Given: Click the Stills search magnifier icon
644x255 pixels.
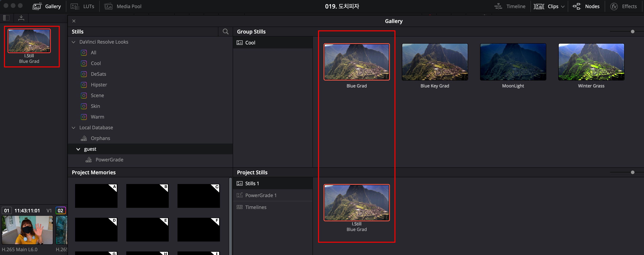Looking at the screenshot, I should tap(225, 32).
